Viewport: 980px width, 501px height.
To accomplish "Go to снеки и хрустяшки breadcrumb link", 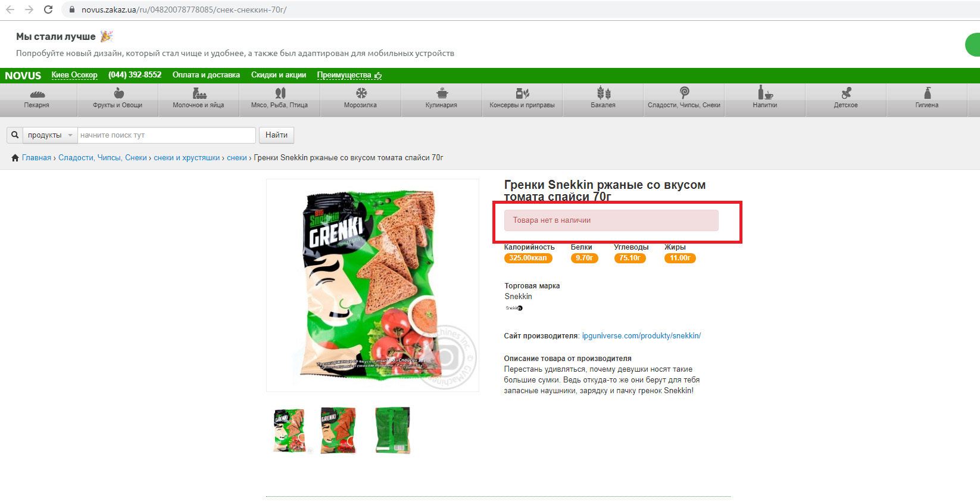I will [187, 158].
